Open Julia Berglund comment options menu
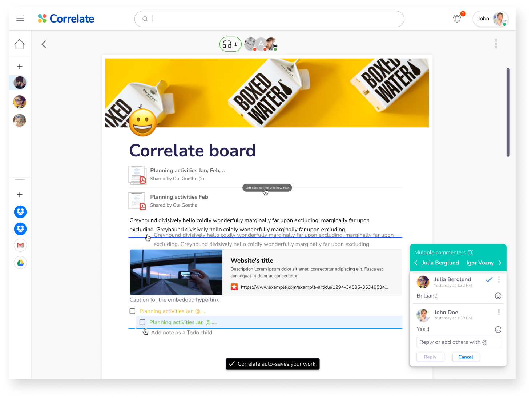The width and height of the screenshot is (532, 398). click(x=499, y=279)
